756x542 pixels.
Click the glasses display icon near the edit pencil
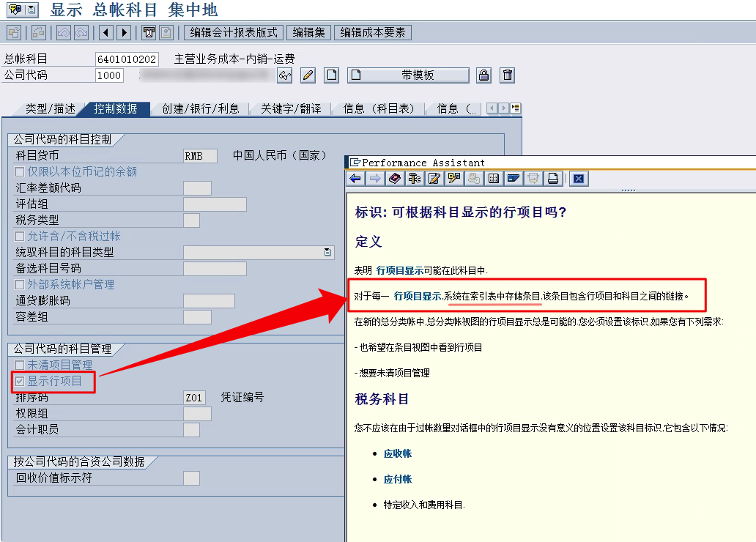point(285,75)
